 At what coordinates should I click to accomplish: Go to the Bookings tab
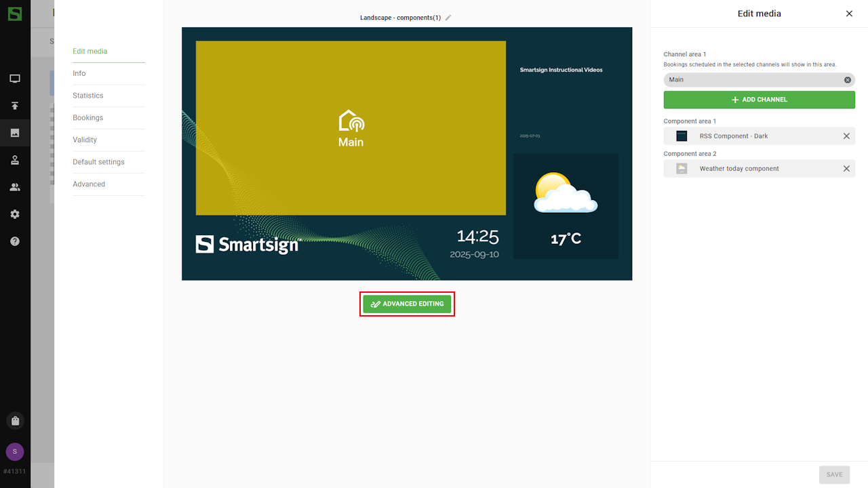(x=88, y=118)
